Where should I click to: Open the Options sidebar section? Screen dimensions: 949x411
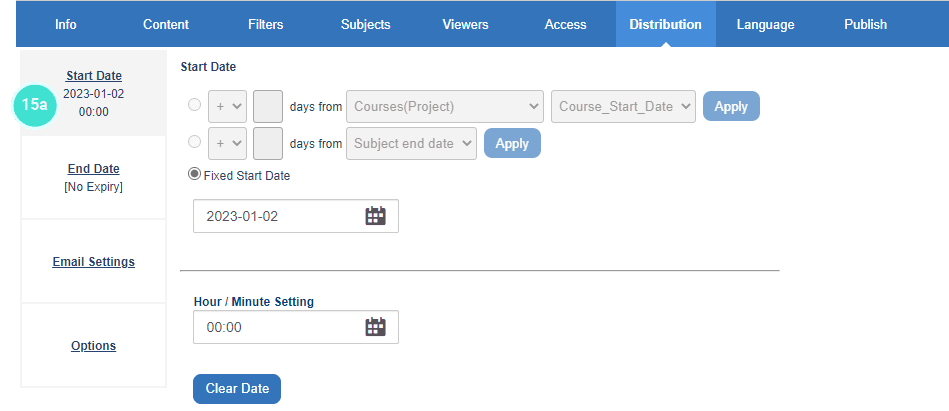pyautogui.click(x=94, y=346)
